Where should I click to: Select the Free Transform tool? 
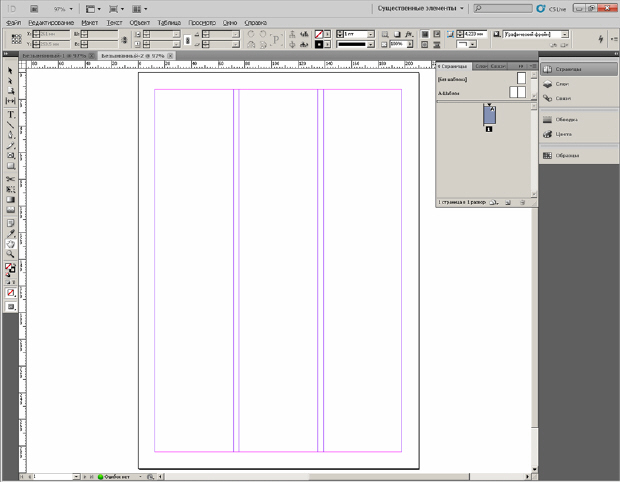(10, 189)
